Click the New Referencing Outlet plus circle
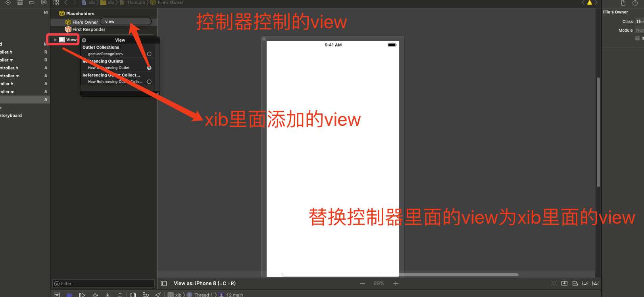644x297 pixels. coord(149,68)
